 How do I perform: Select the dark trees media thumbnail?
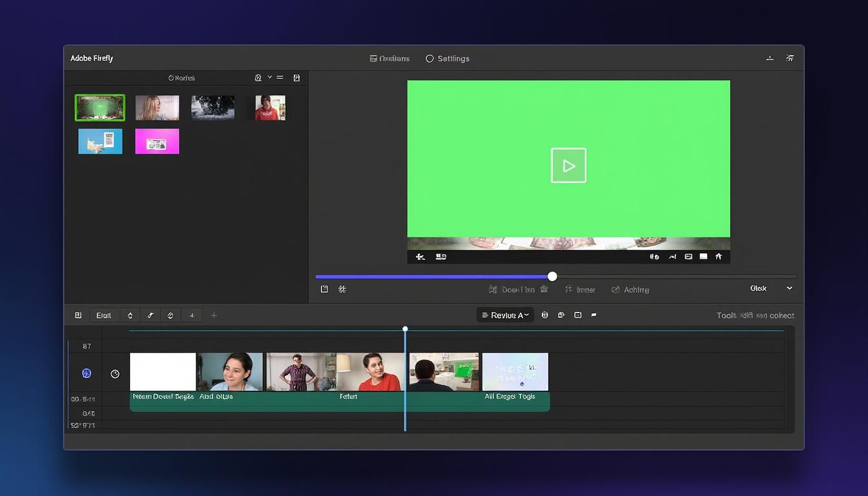212,108
